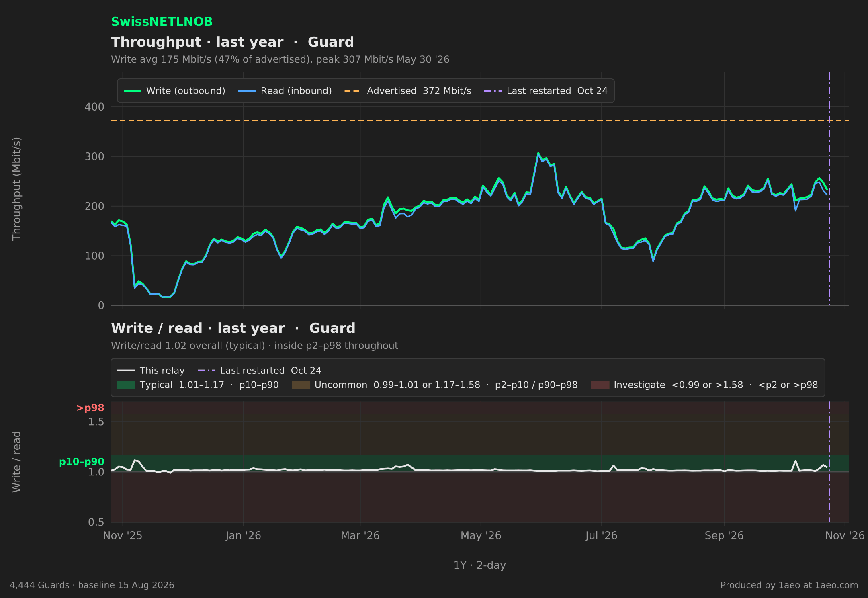Viewport: 868px width, 598px height.
Task: Click the Jul '26 x-axis tick label
Action: coord(601,536)
